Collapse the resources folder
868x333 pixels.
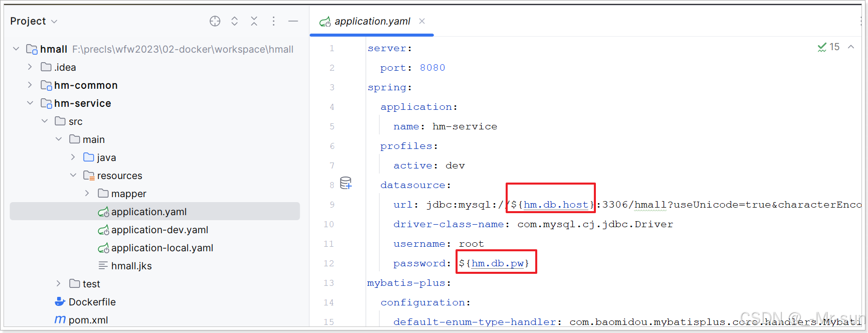coord(73,176)
